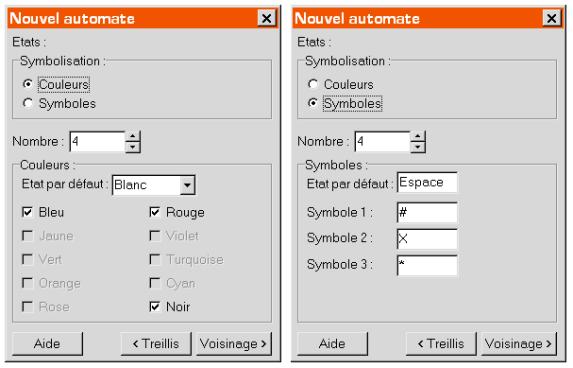Increase Nombre using up arrow, right dialog
The image size is (573, 368).
click(418, 136)
